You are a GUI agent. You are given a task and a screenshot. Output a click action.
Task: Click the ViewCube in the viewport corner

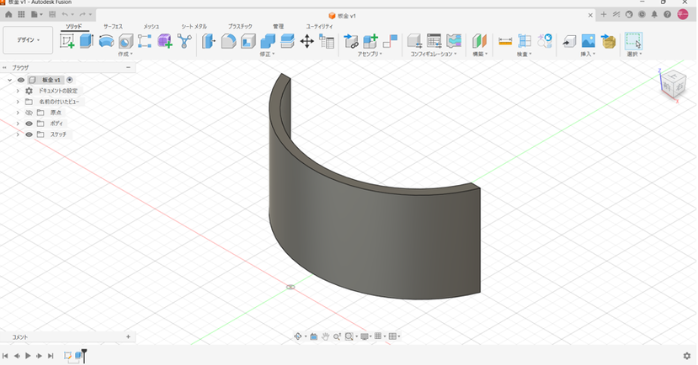tap(673, 85)
